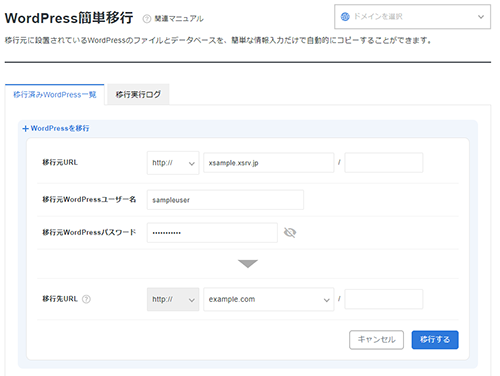The image size is (500, 376).
Task: Click the WordPressを移行 link
Action: pos(60,128)
